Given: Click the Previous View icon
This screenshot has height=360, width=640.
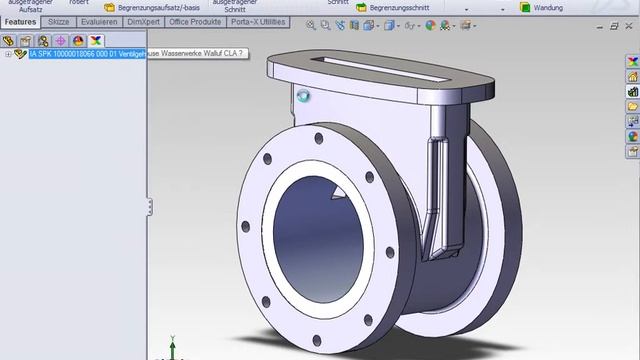Looking at the screenshot, I should (340, 25).
